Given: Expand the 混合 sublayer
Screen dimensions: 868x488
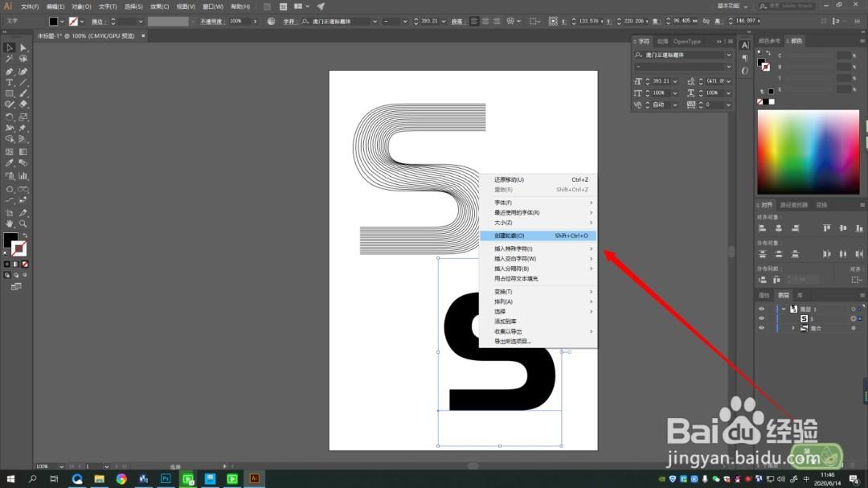Looking at the screenshot, I should (793, 328).
